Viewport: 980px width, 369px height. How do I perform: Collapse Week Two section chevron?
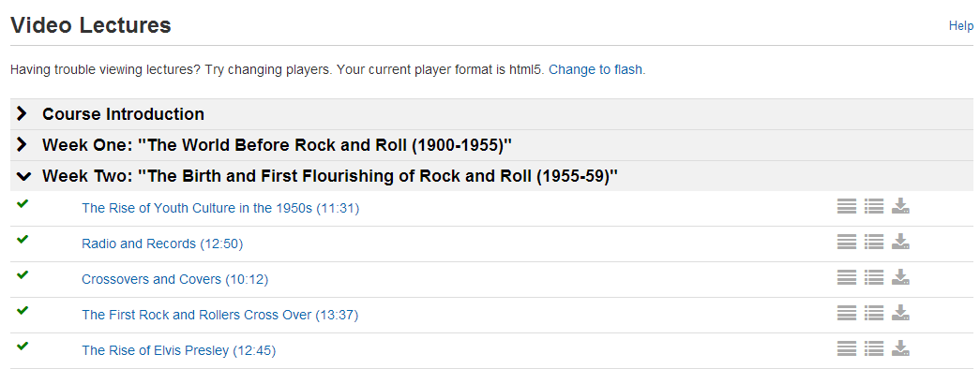coord(23,177)
